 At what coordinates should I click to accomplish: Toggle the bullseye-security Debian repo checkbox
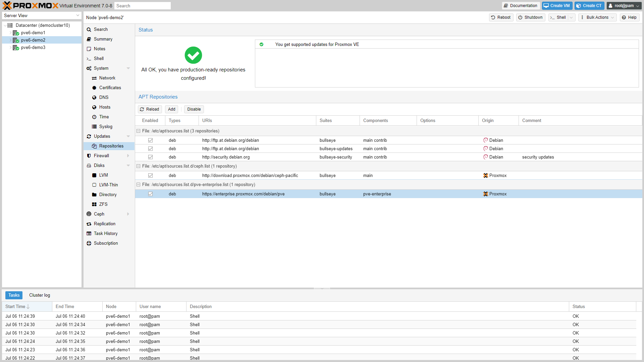pyautogui.click(x=150, y=157)
